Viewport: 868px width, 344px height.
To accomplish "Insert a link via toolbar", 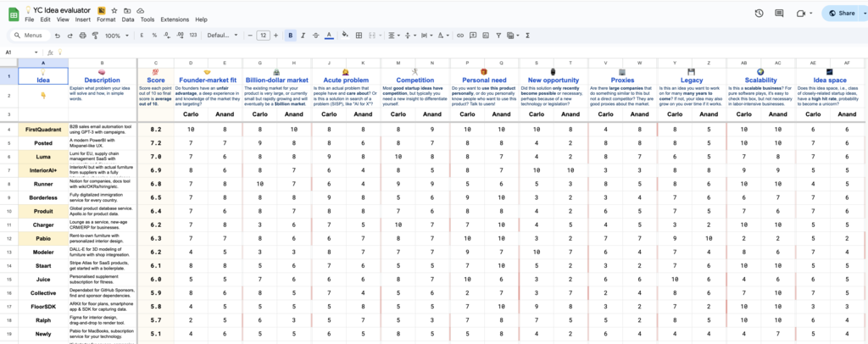I will click(x=460, y=36).
